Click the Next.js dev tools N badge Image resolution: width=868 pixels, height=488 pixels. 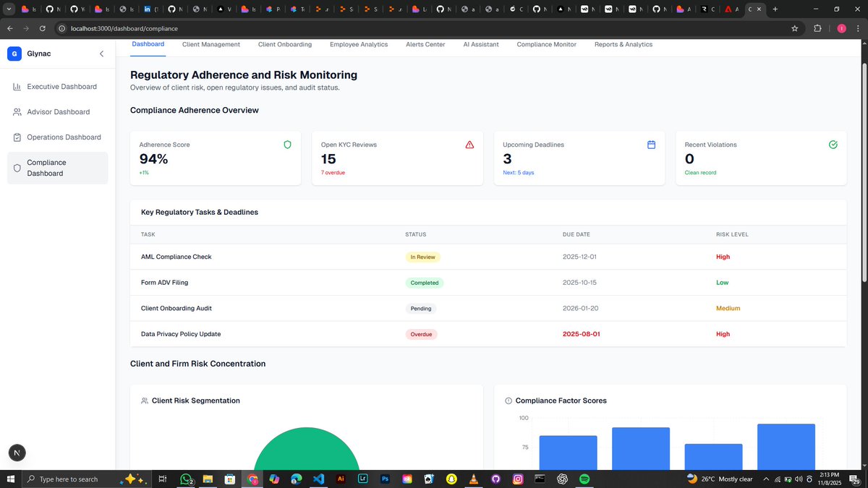point(18,453)
